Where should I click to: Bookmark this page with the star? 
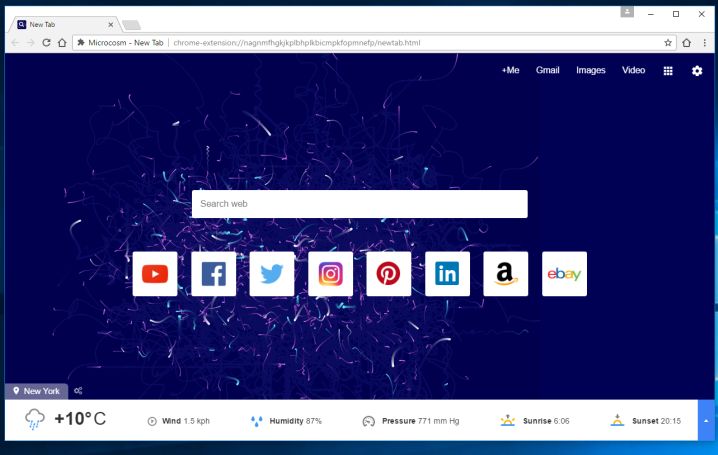pyautogui.click(x=668, y=43)
